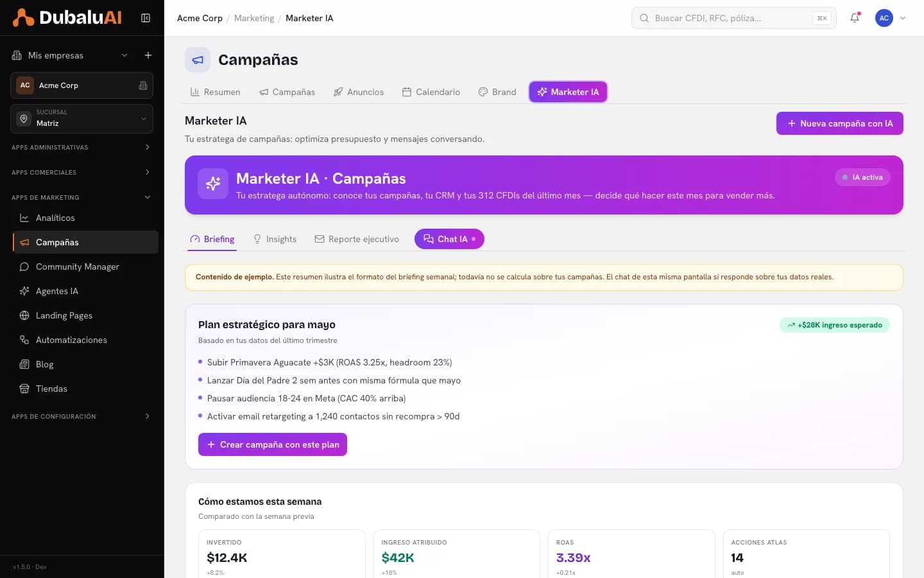
Task: Open Automatizaciones in sidebar
Action: point(85,340)
